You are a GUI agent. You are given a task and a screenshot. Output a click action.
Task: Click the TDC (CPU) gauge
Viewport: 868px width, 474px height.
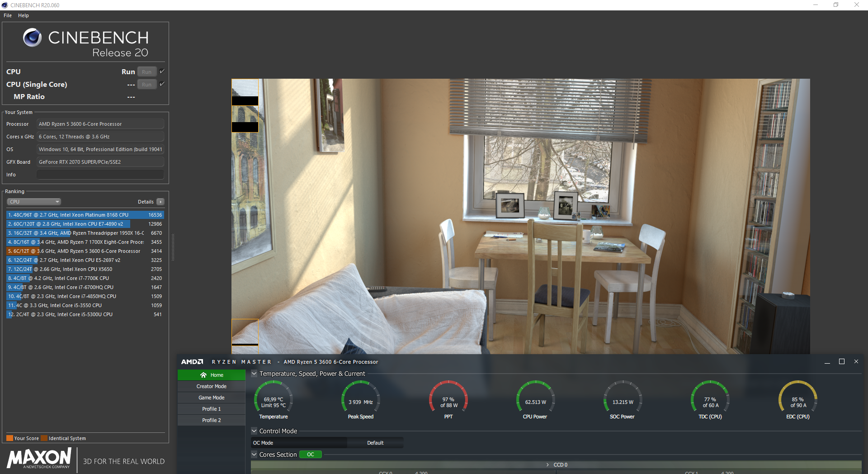click(710, 399)
